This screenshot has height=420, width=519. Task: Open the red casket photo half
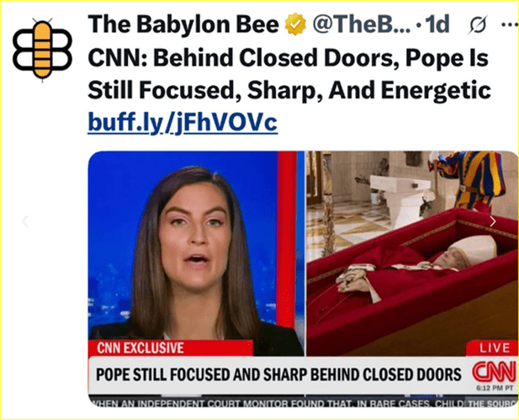pos(412,253)
